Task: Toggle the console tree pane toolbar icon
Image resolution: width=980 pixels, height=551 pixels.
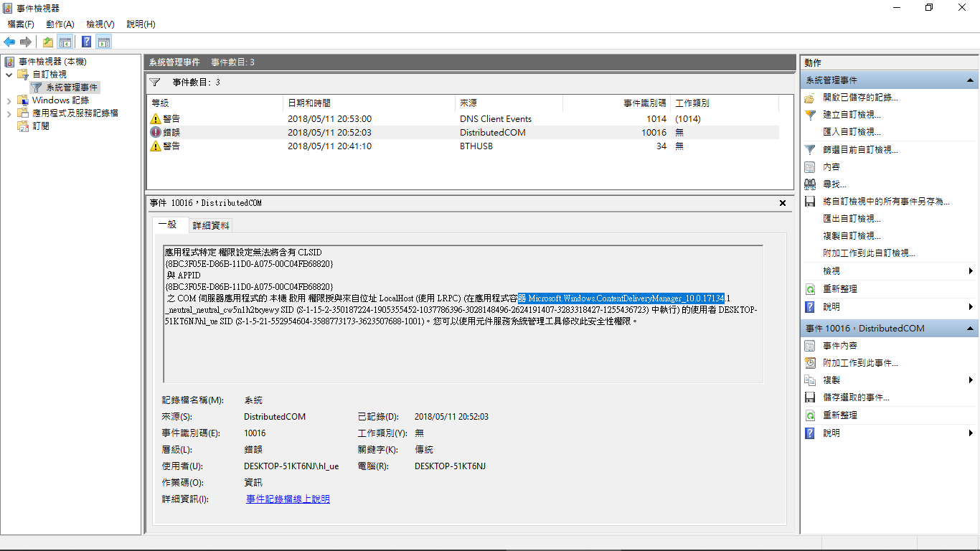Action: click(x=65, y=42)
